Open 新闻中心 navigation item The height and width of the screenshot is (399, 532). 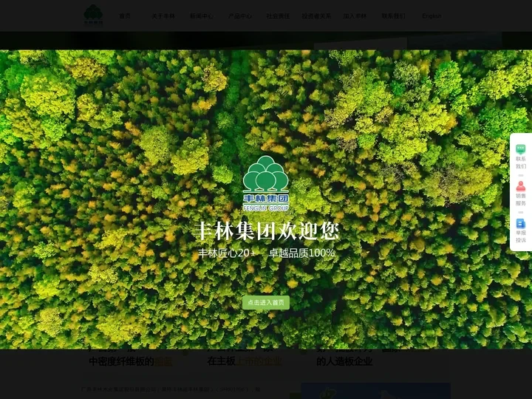202,16
